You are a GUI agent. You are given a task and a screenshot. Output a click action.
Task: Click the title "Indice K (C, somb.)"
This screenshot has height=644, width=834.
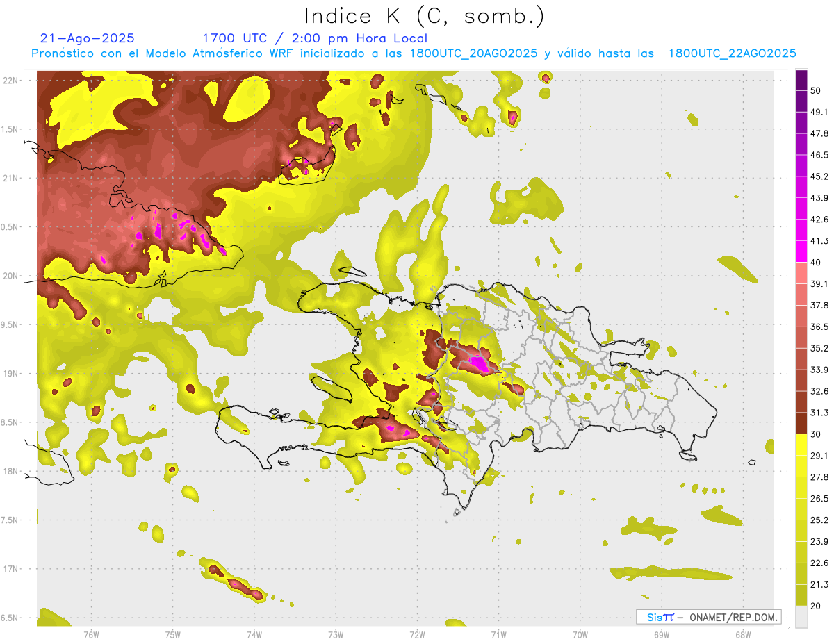(425, 17)
